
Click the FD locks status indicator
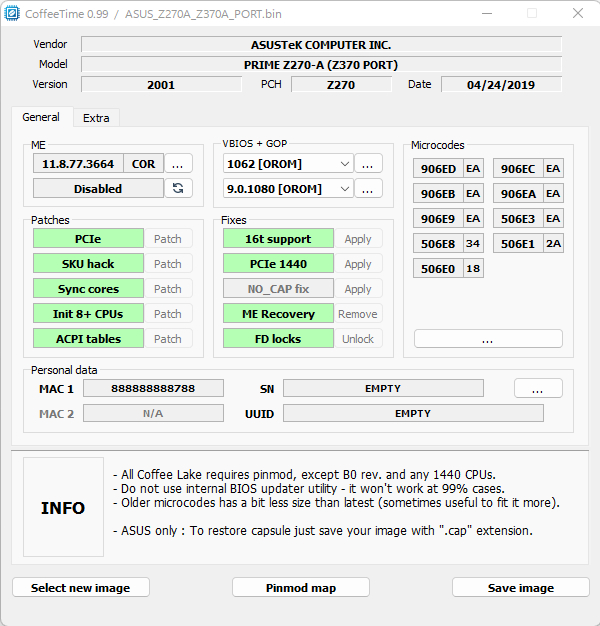coord(278,338)
